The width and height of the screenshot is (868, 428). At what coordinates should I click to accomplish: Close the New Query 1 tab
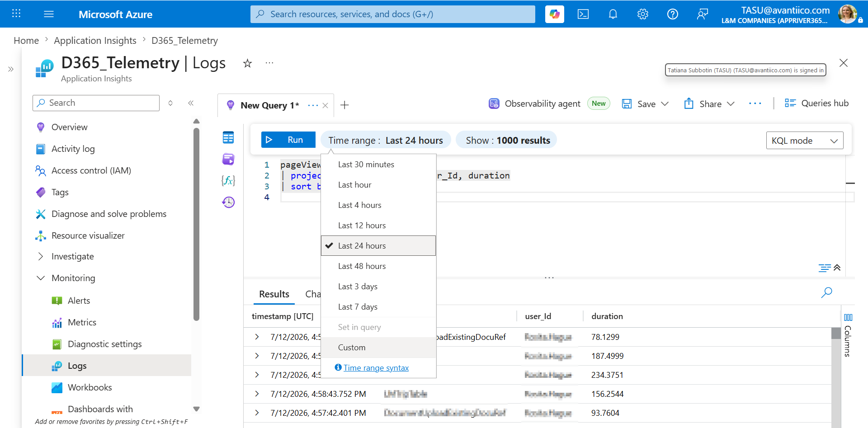tap(325, 105)
